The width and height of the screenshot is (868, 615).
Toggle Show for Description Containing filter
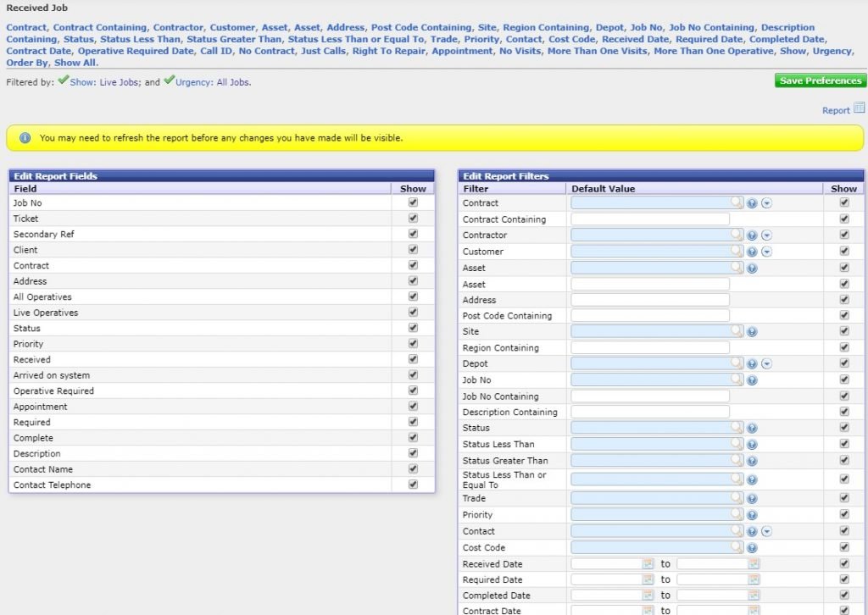(844, 412)
